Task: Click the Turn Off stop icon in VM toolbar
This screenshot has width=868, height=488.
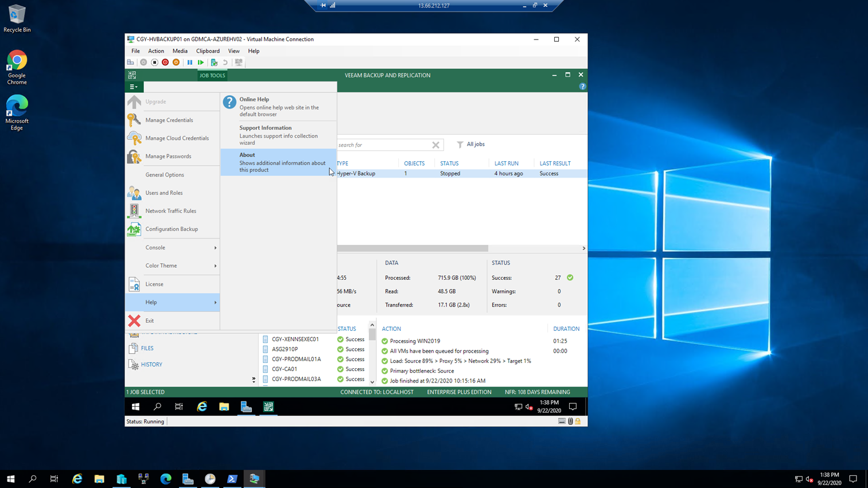Action: click(x=154, y=63)
